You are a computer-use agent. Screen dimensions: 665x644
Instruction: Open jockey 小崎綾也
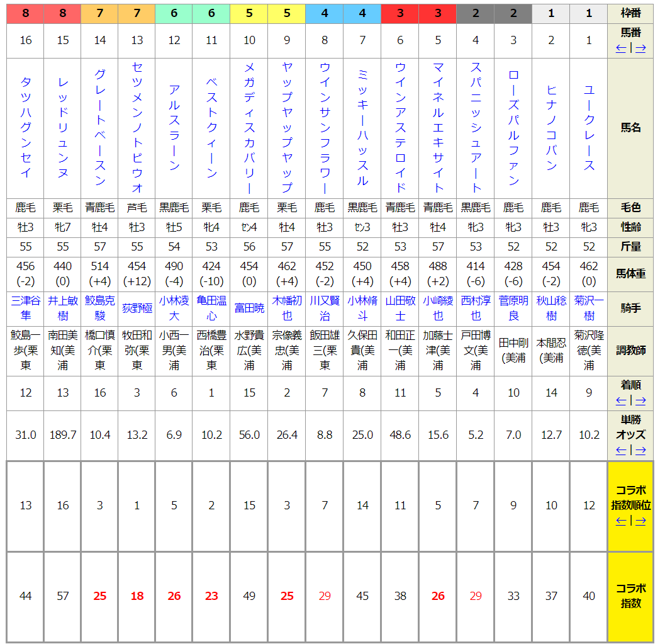tap(438, 308)
